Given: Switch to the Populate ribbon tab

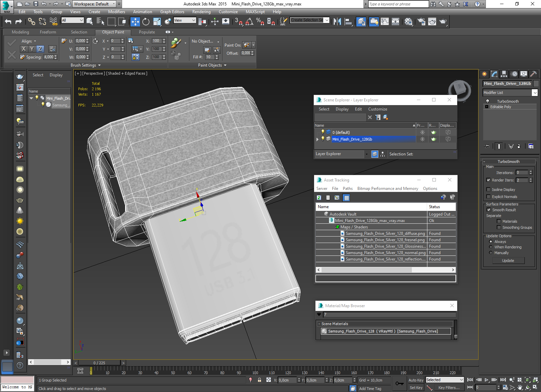Looking at the screenshot, I should click(x=147, y=32).
